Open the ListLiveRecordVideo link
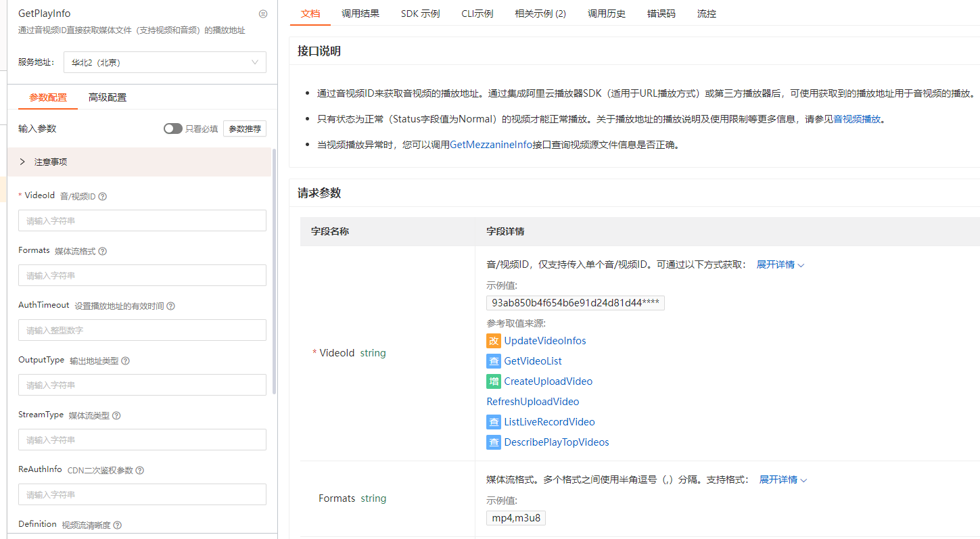 [x=550, y=422]
